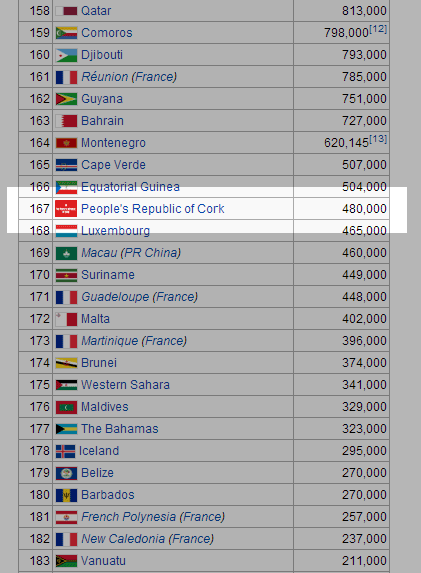
Task: Click the Belize flag icon
Action: point(66,473)
